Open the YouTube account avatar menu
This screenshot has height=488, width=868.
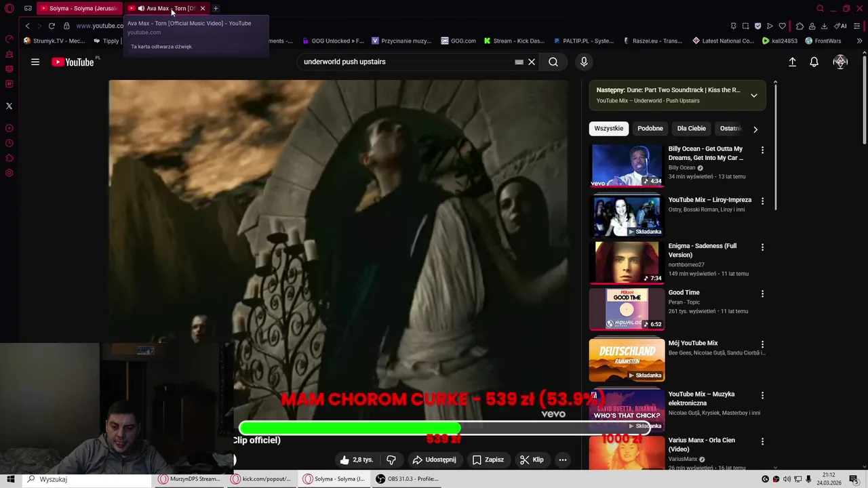point(840,62)
